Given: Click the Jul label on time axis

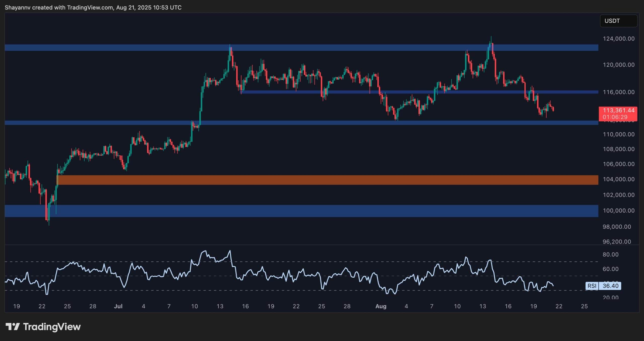Looking at the screenshot, I should 118,306.
